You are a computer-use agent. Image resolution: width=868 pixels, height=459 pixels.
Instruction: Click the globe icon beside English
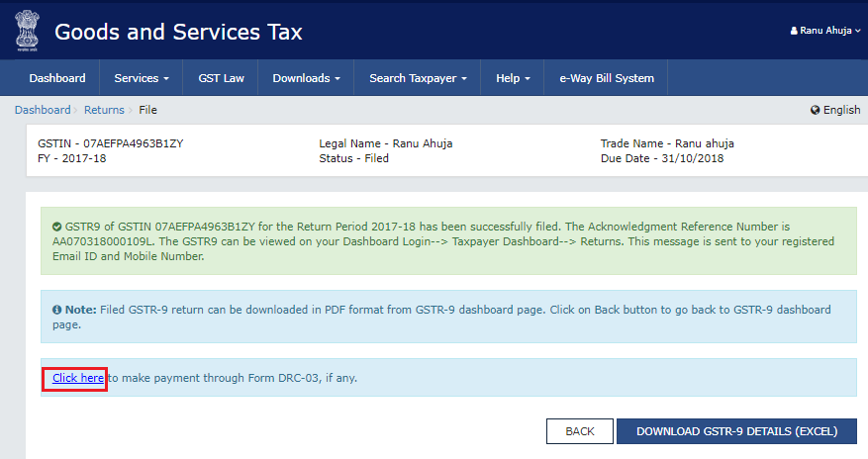click(815, 110)
